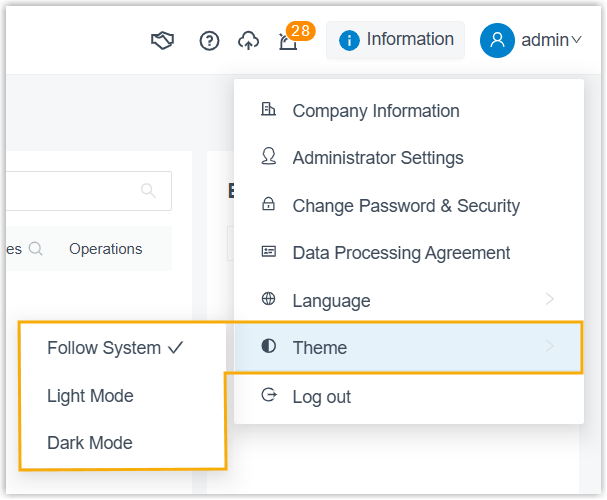Expand the Theme submenu arrow
Viewport: 607px width, 500px height.
[550, 347]
